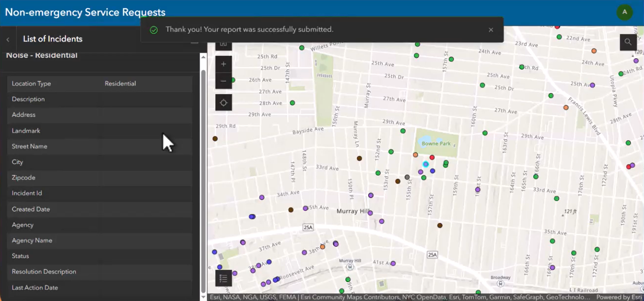
Task: Click the List of Incidents heading
Action: (x=53, y=39)
